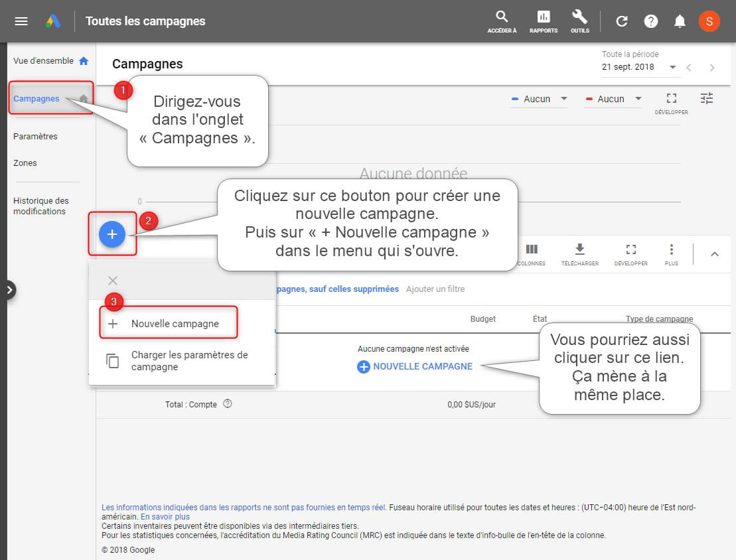Image resolution: width=736 pixels, height=560 pixels.
Task: Click Ajouter un filtre
Action: (x=435, y=289)
